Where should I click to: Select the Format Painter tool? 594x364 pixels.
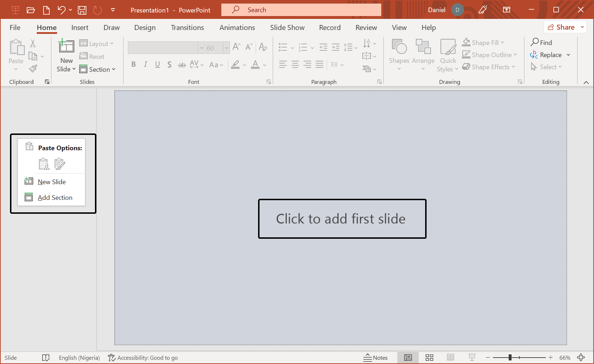coord(33,69)
